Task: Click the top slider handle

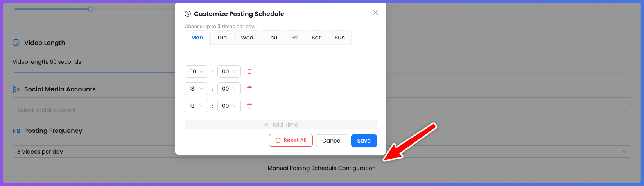Action: [x=91, y=9]
